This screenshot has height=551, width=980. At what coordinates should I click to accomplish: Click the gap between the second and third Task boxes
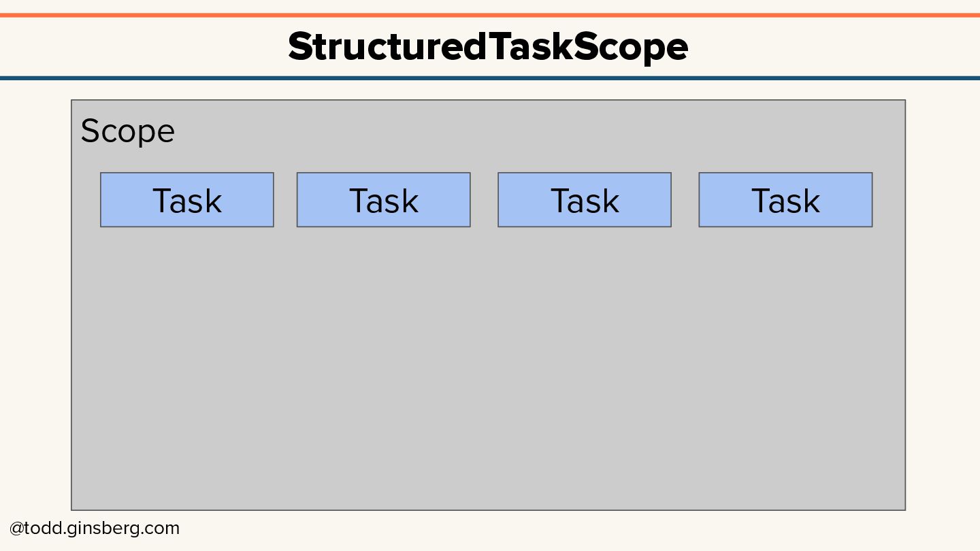point(484,200)
